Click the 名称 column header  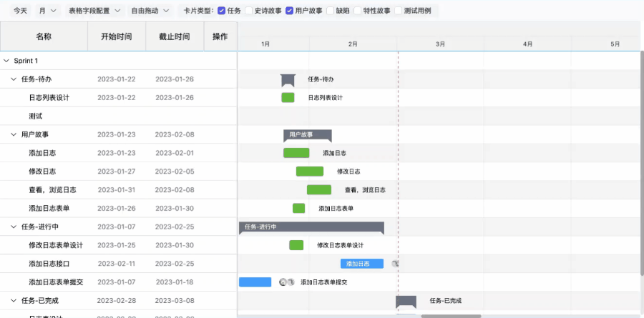[44, 36]
